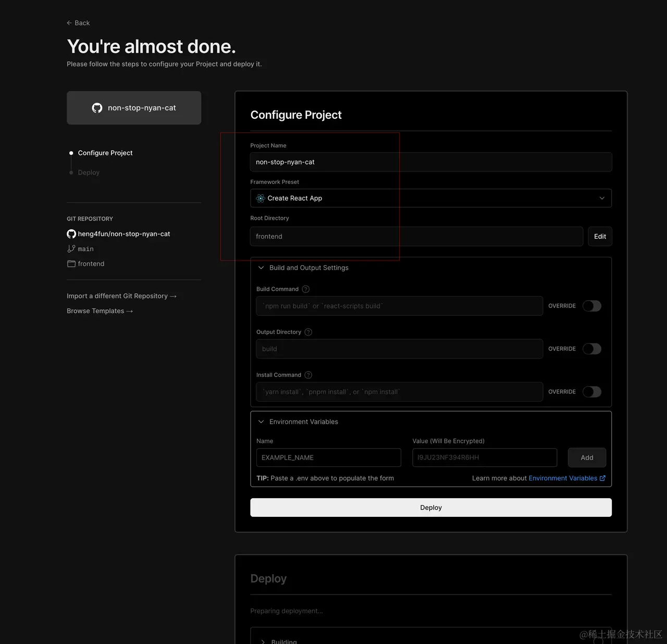
Task: Click the branch icon next to main
Action: pyautogui.click(x=71, y=249)
